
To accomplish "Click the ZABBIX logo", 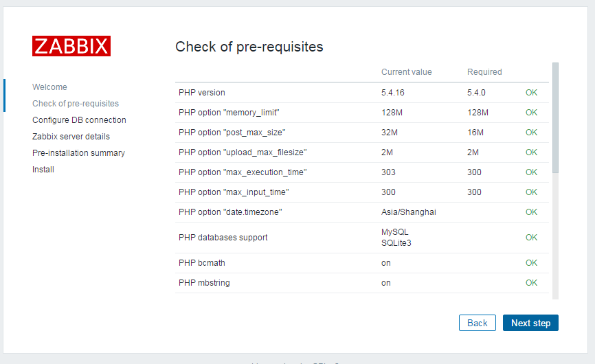I will tap(71, 46).
